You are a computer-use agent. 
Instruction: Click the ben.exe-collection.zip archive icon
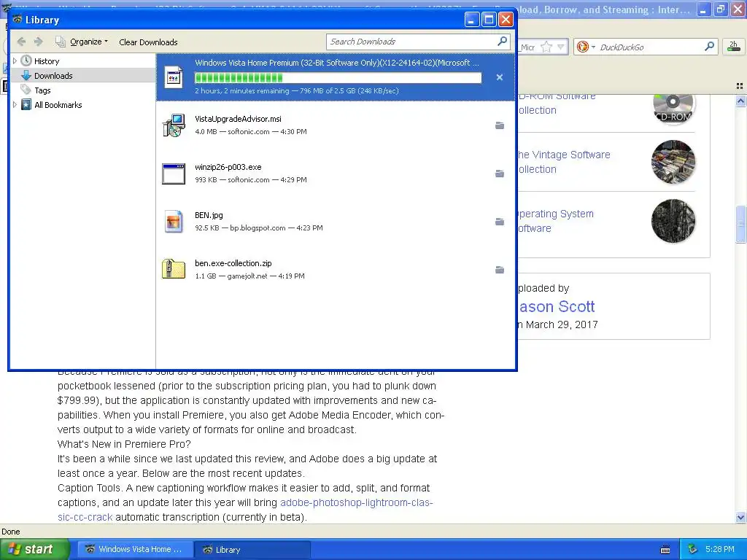(174, 269)
